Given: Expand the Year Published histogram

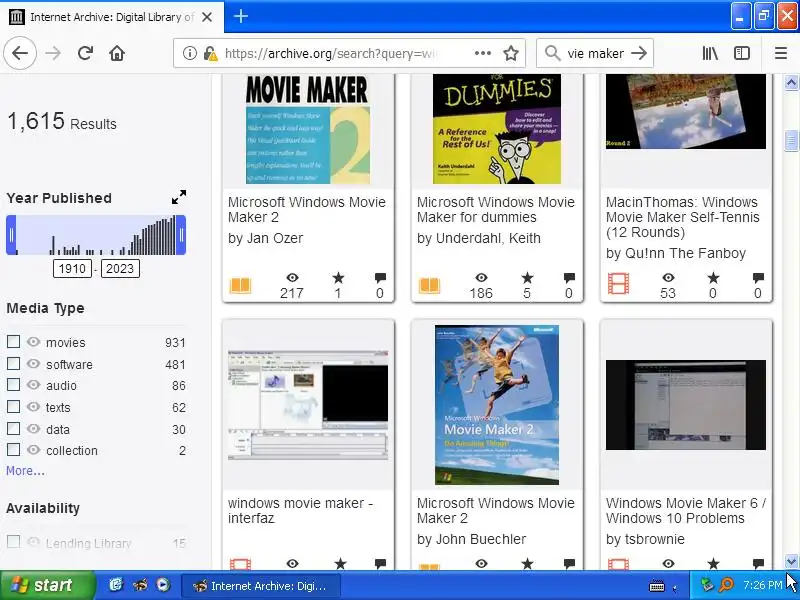Looking at the screenshot, I should click(179, 197).
